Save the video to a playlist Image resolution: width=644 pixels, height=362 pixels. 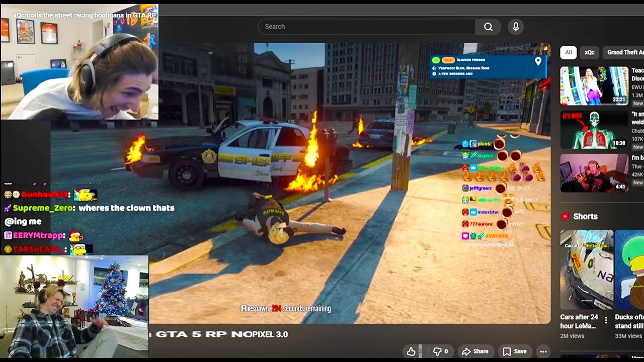[x=515, y=351]
